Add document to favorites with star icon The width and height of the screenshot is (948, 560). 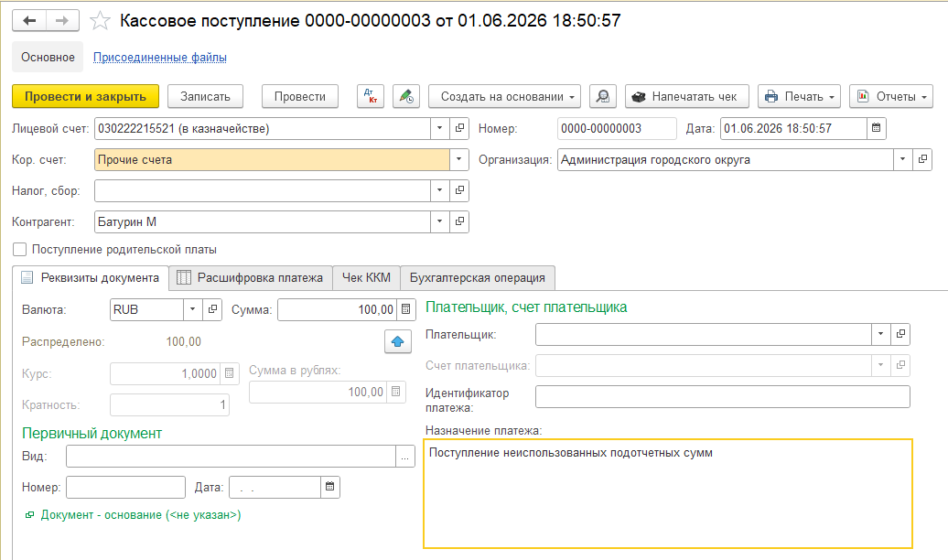pyautogui.click(x=100, y=21)
